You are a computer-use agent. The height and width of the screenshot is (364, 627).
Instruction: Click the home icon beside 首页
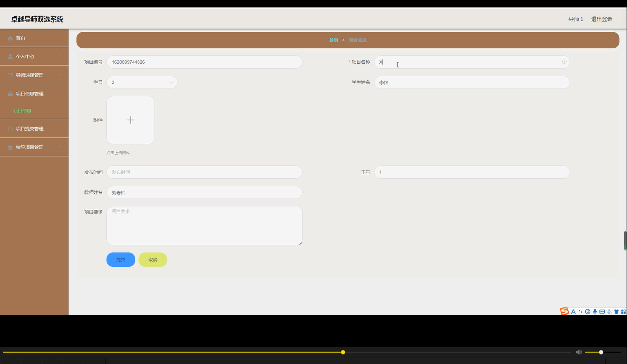tap(10, 38)
